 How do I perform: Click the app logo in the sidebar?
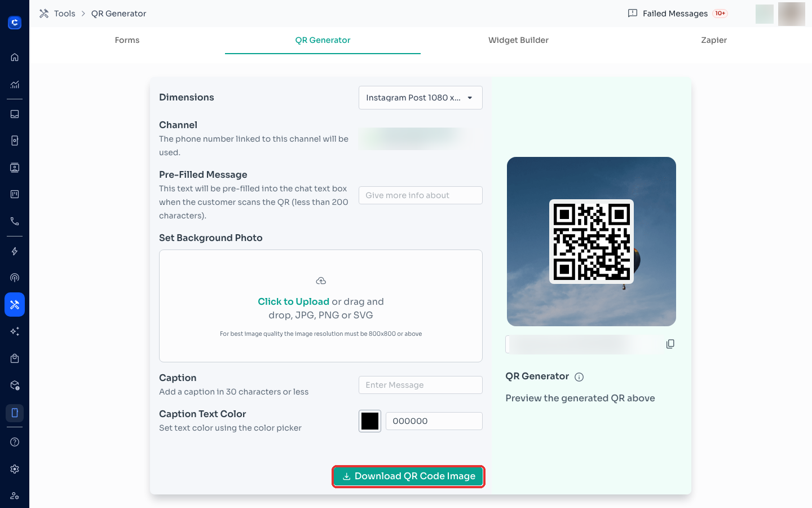15,23
